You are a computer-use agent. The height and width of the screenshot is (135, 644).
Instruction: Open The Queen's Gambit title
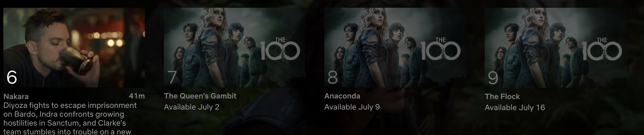pyautogui.click(x=200, y=96)
